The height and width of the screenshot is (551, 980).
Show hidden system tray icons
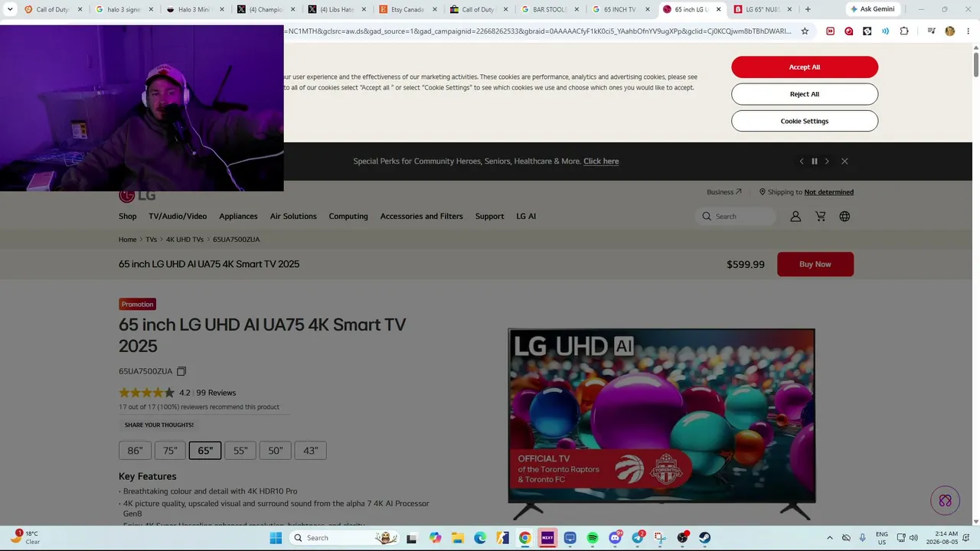pos(829,538)
